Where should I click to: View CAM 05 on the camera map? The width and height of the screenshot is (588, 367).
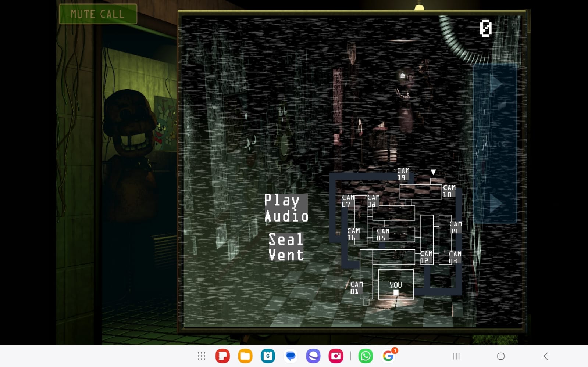pos(383,234)
